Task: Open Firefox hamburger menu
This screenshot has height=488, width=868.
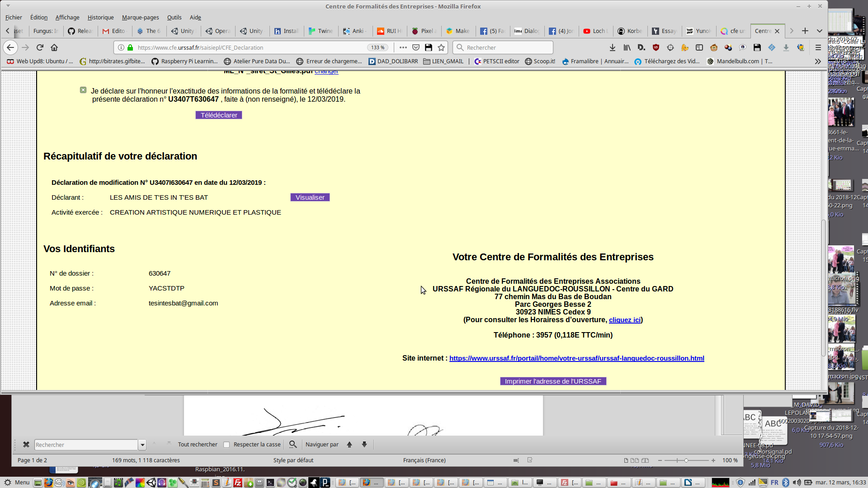Action: pos(818,47)
